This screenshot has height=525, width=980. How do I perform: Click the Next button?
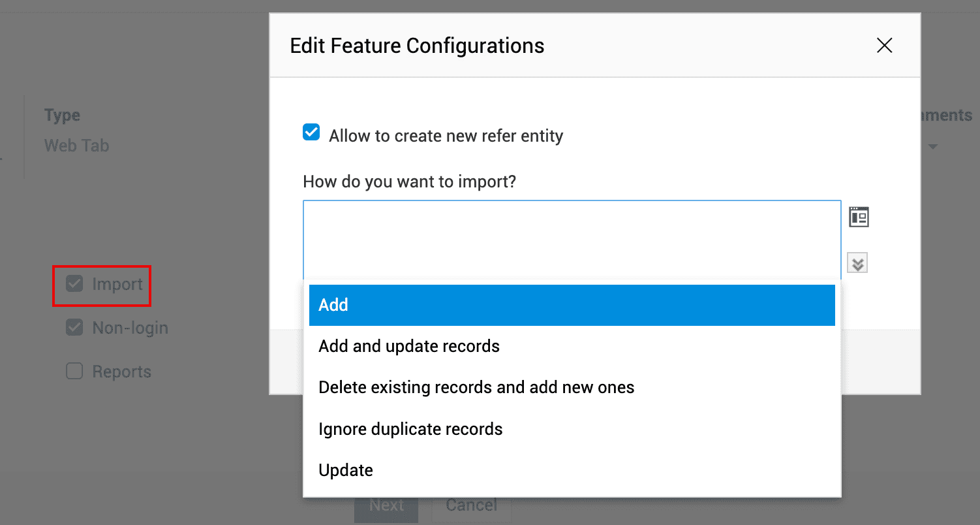pos(386,505)
